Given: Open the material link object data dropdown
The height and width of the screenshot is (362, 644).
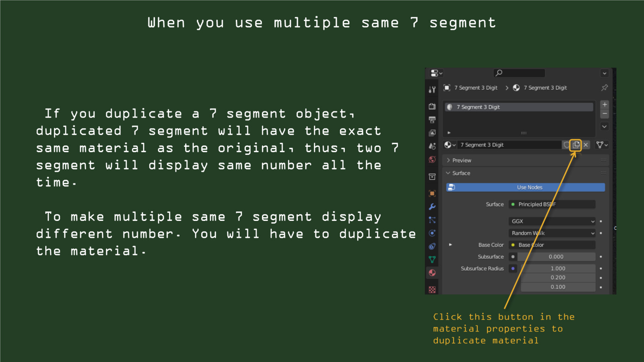Looking at the screenshot, I should [602, 145].
